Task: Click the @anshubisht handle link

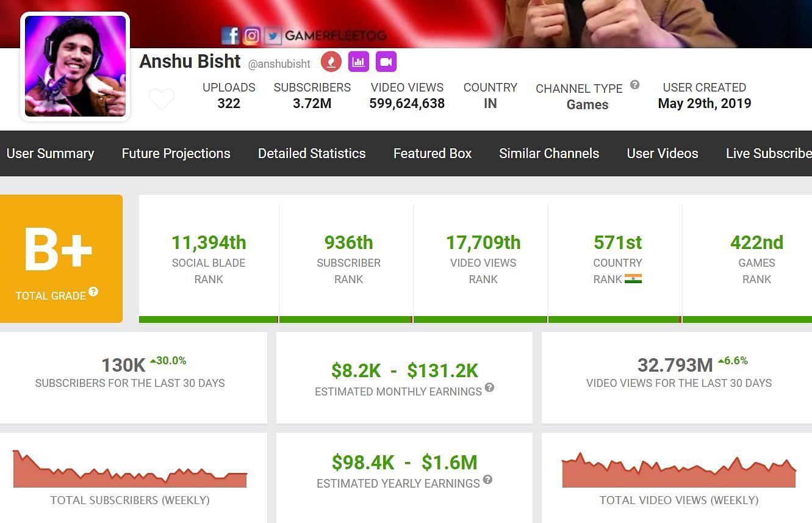Action: click(279, 63)
